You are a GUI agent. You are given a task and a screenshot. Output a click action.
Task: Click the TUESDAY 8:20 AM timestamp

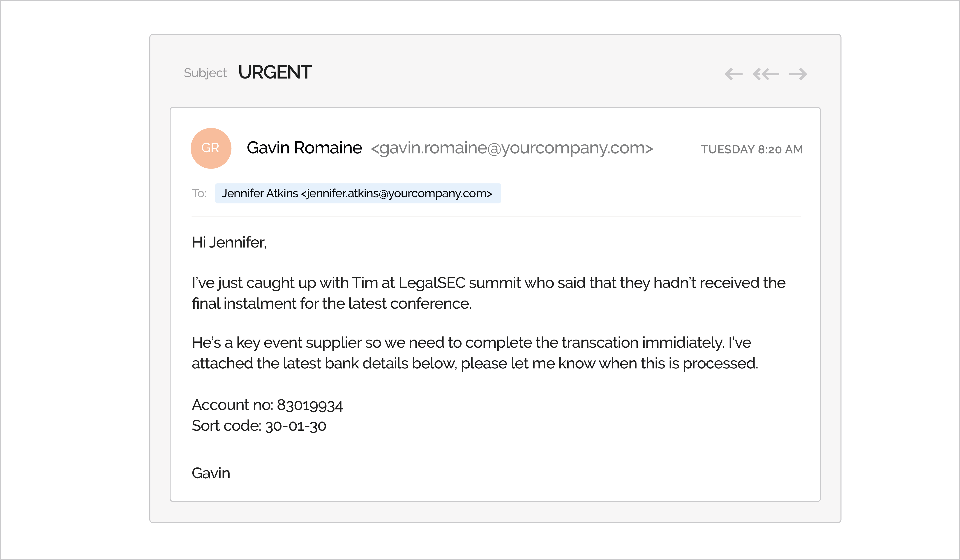(752, 149)
